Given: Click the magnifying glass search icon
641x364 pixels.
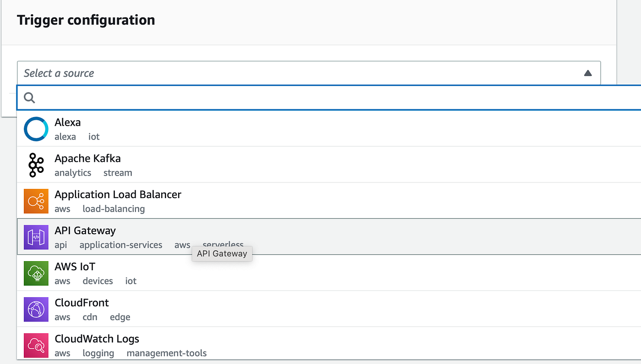Looking at the screenshot, I should coord(29,97).
